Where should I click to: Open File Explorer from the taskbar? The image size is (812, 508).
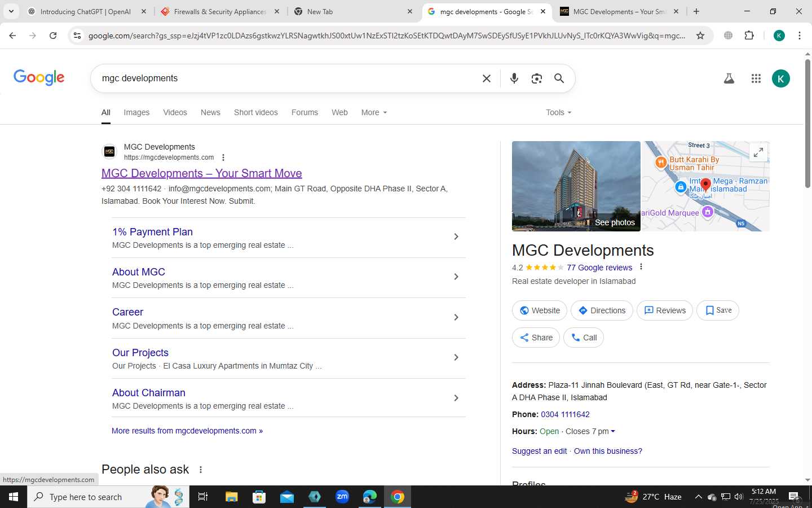[232, 497]
